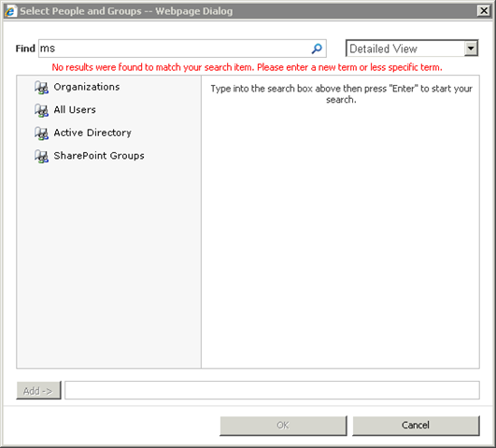
Task: Click the All Users group icon
Action: (41, 110)
